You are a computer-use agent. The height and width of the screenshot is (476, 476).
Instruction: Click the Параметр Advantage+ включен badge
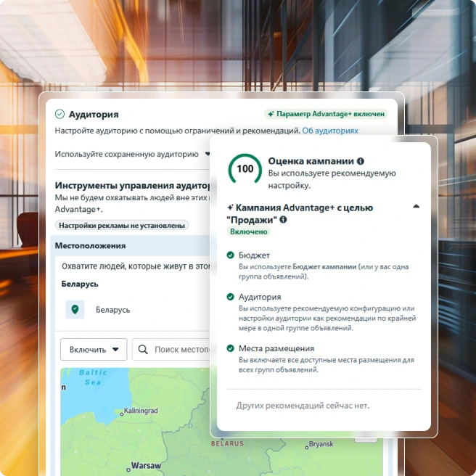[x=326, y=114]
